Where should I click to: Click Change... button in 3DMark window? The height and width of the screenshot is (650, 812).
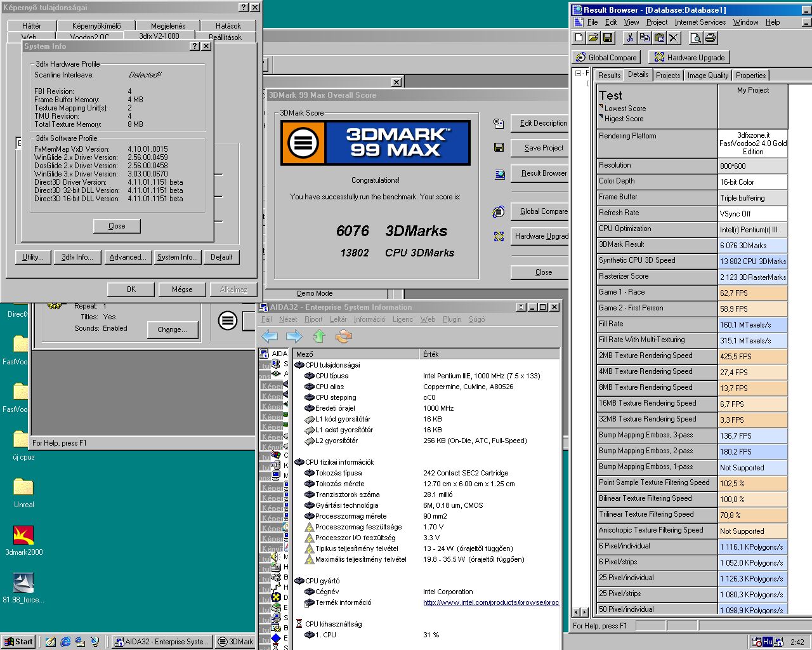pyautogui.click(x=172, y=329)
